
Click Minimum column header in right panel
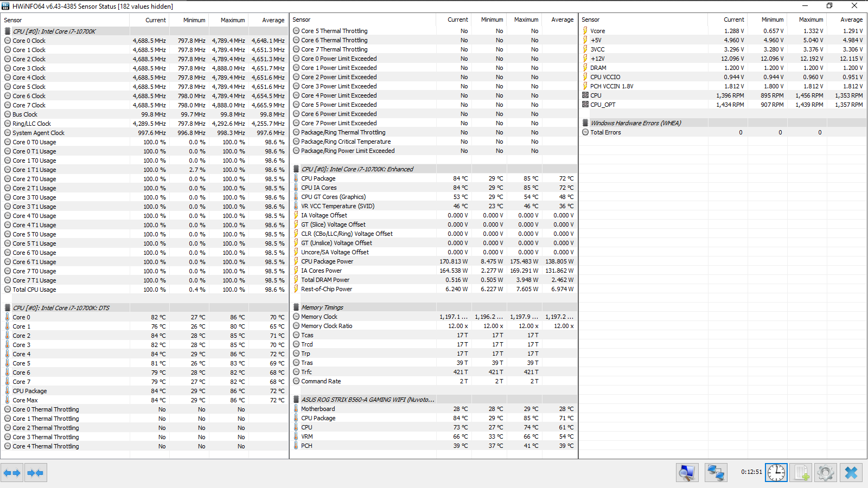(x=768, y=20)
